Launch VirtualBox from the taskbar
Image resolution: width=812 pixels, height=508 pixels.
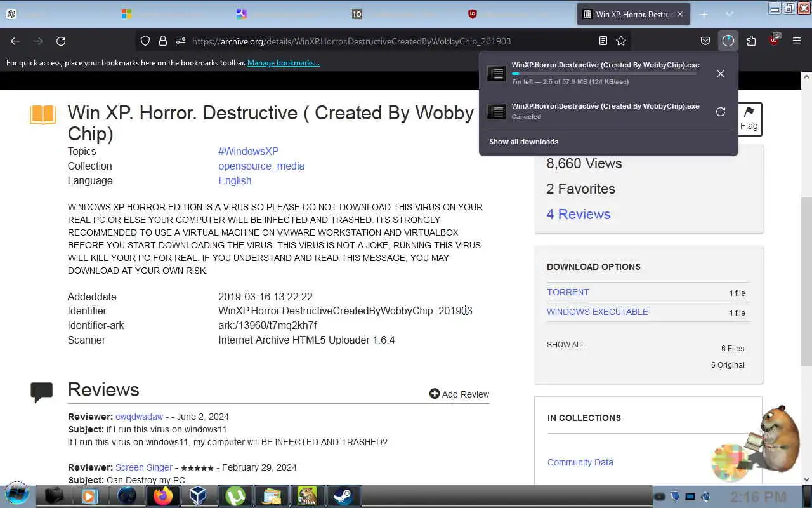[199, 495]
